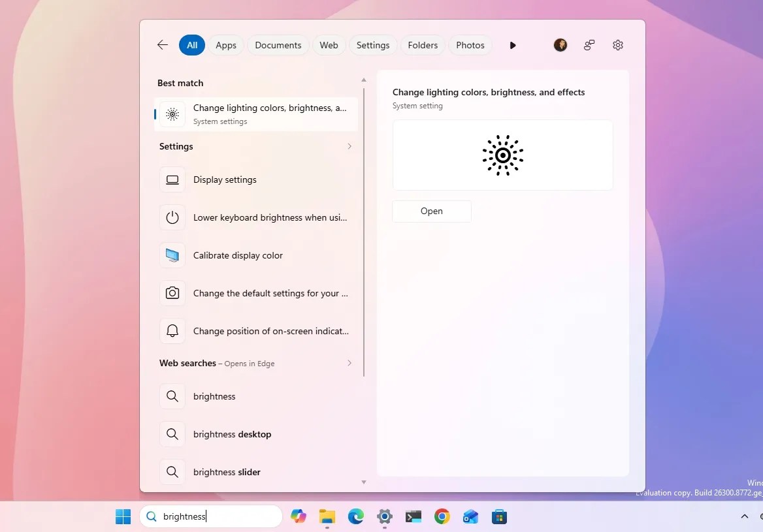Screen dimensions: 763x532
Task: Open best match Change lighting colors result
Action: 256,114
